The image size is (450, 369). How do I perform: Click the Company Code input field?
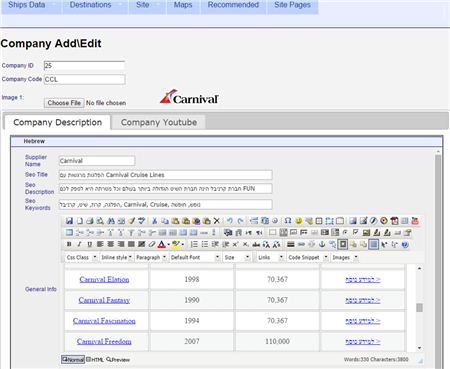(85, 79)
